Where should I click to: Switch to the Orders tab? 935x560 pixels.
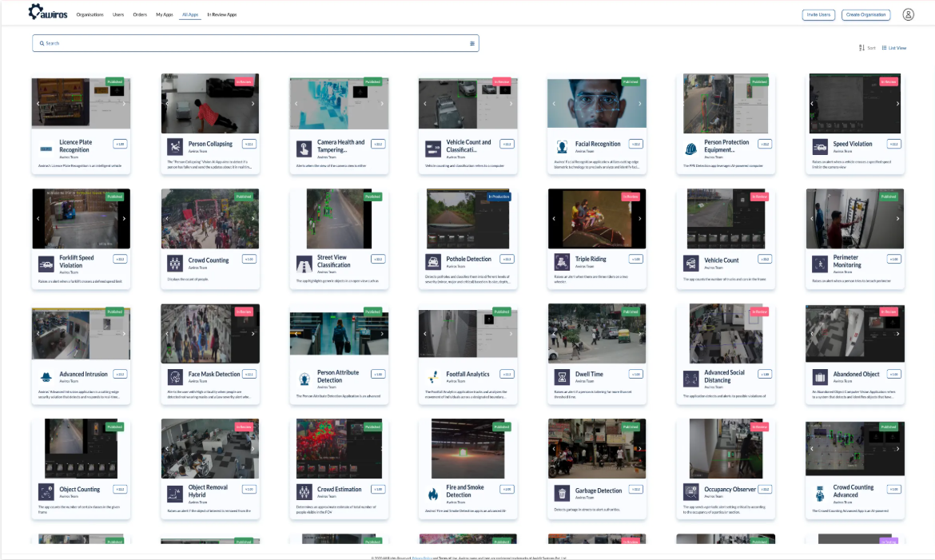click(140, 15)
